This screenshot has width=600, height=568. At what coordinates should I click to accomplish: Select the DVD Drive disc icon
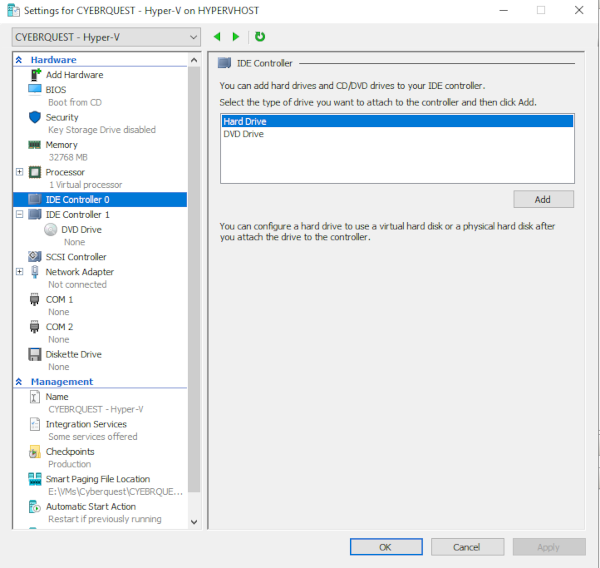[x=51, y=229]
